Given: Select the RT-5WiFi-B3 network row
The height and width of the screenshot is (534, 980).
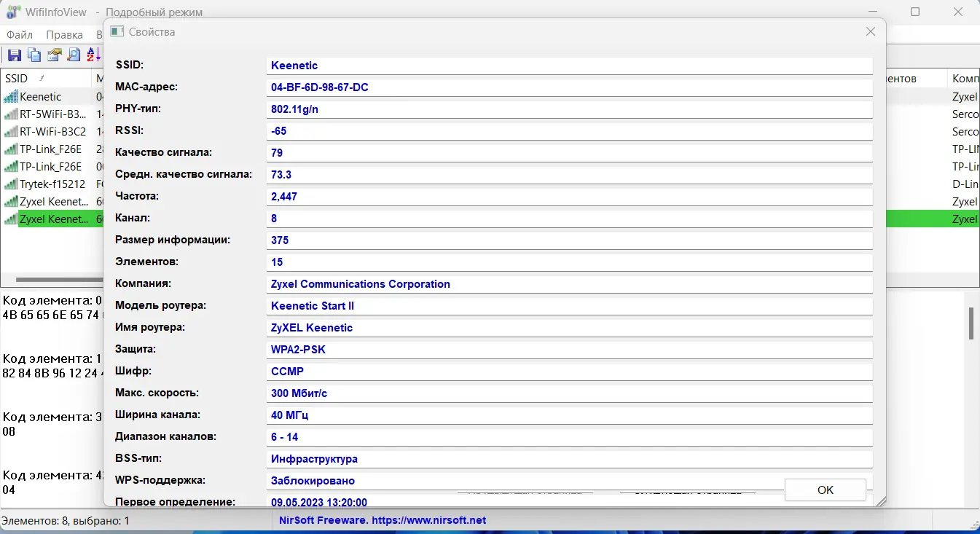Looking at the screenshot, I should [53, 114].
